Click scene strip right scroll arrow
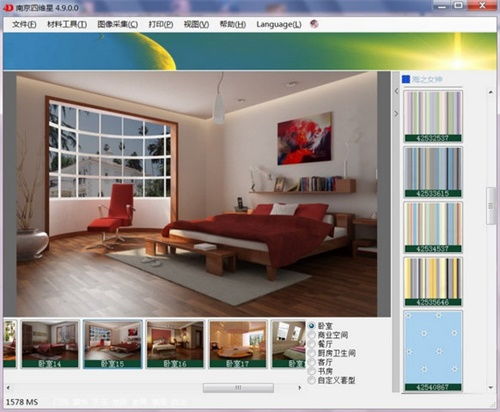This screenshot has width=500, height=412. (300, 388)
